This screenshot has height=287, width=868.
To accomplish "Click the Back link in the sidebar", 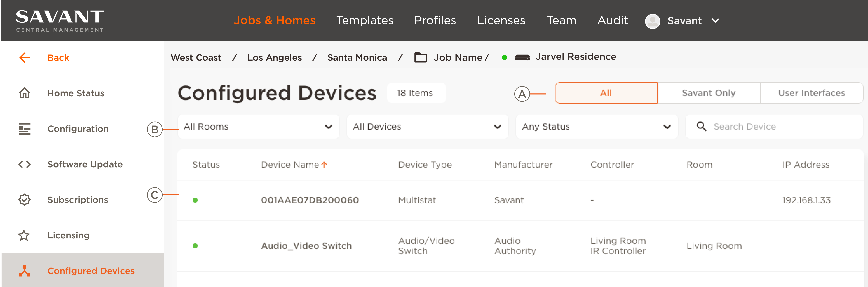I will click(58, 57).
